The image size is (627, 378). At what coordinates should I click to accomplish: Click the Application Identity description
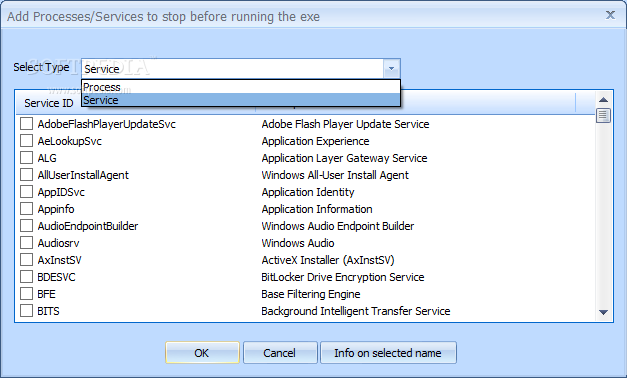coord(308,192)
